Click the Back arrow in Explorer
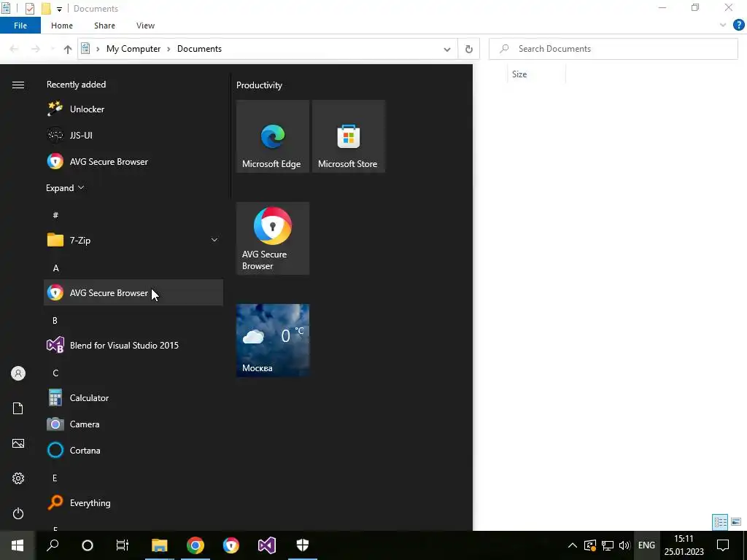The height and width of the screenshot is (560, 747). pos(14,49)
